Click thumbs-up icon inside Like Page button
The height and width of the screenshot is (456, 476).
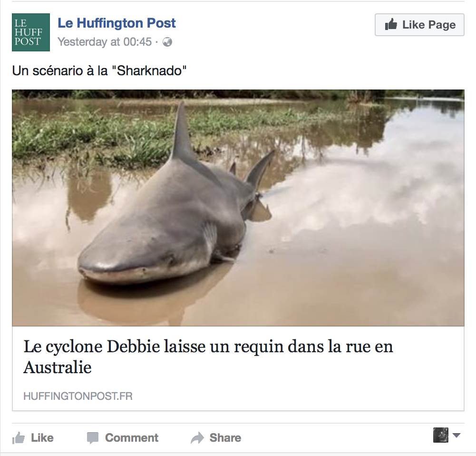coord(391,25)
